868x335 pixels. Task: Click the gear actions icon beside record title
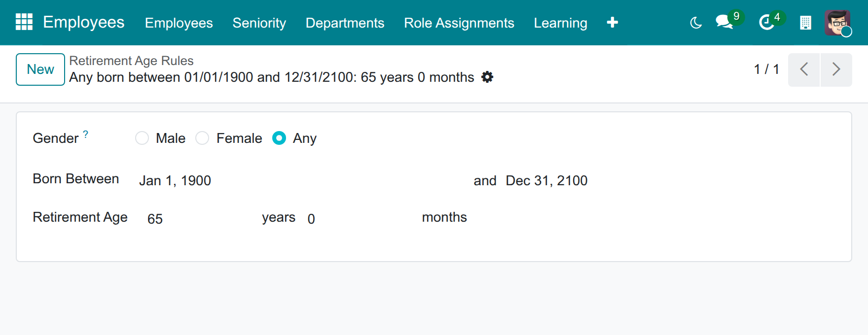pyautogui.click(x=487, y=77)
